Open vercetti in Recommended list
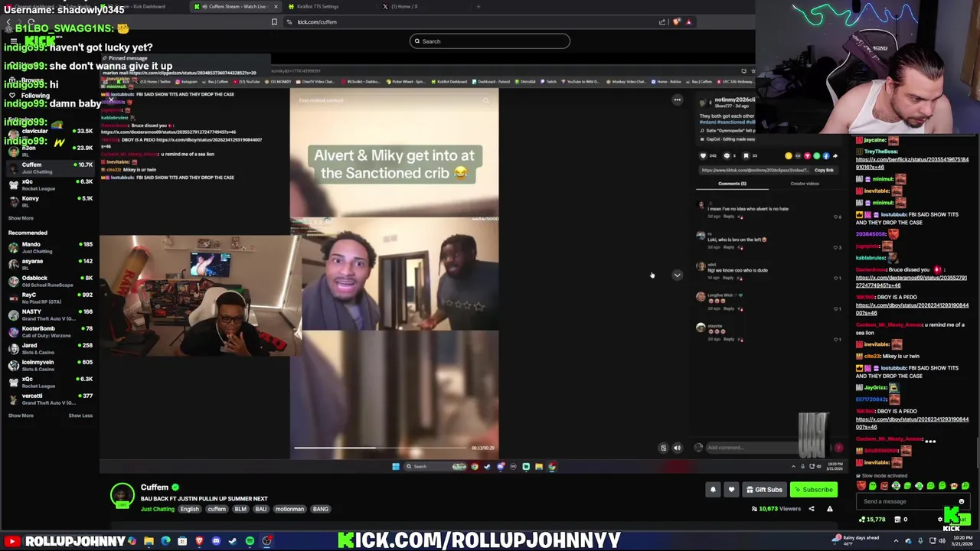980x551 pixels. (50, 399)
